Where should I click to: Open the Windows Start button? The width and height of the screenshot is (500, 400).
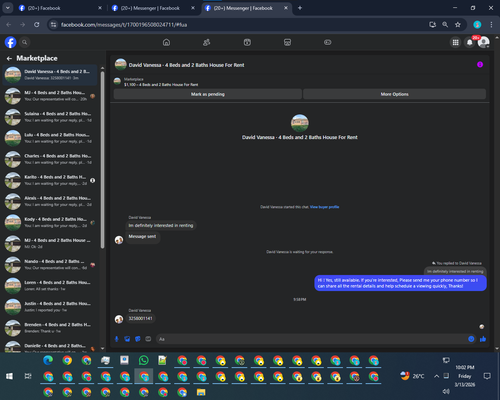click(9, 376)
